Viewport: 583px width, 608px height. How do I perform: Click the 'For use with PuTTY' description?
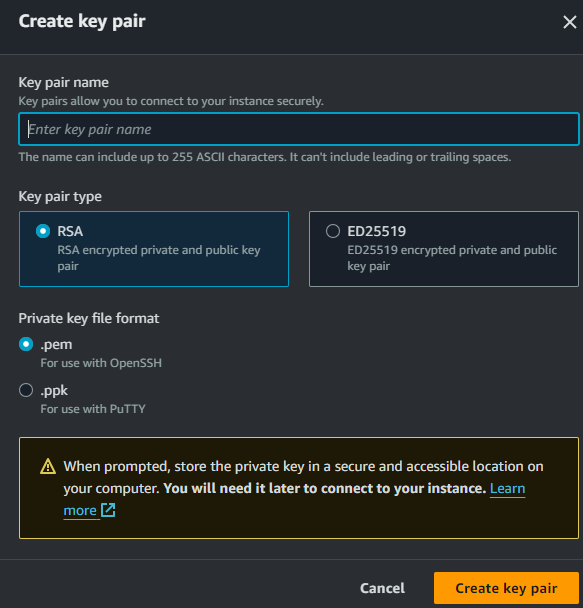coord(93,409)
